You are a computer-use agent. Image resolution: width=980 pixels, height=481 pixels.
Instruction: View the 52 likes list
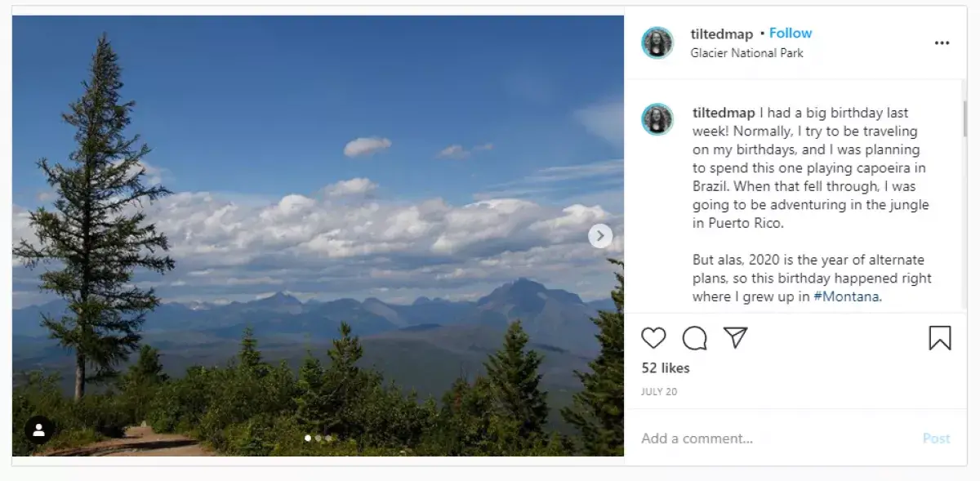tap(665, 368)
